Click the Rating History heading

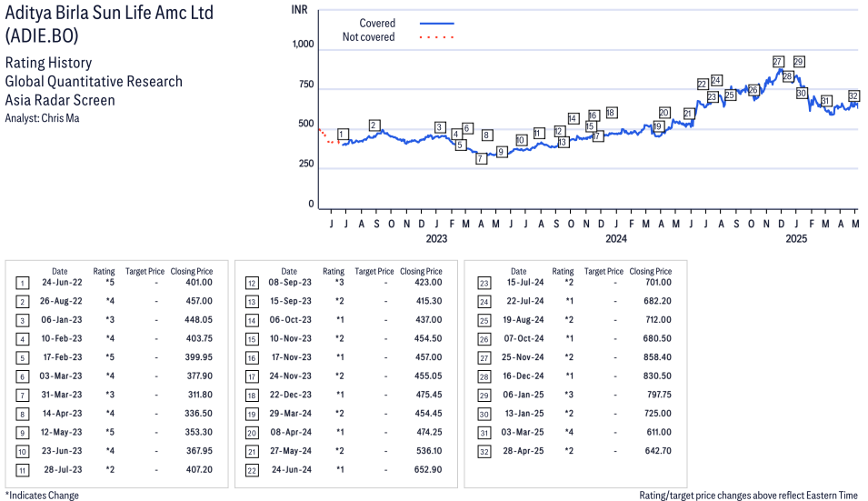point(48,63)
